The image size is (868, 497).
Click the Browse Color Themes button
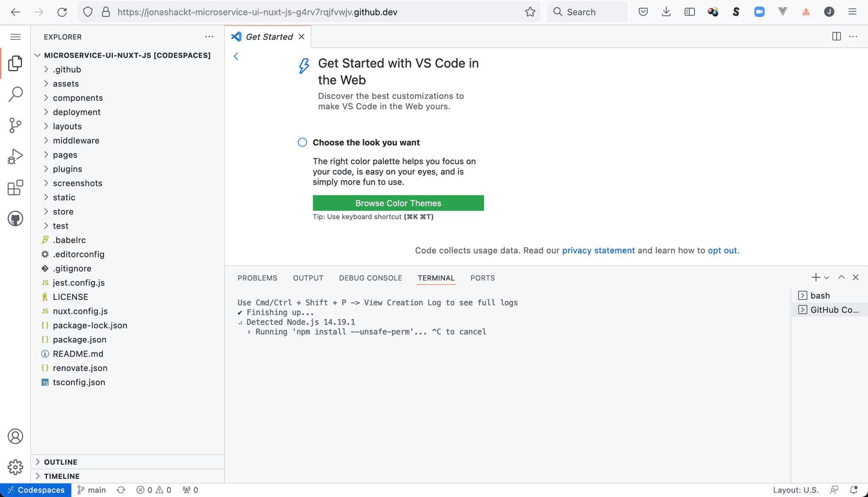click(398, 203)
